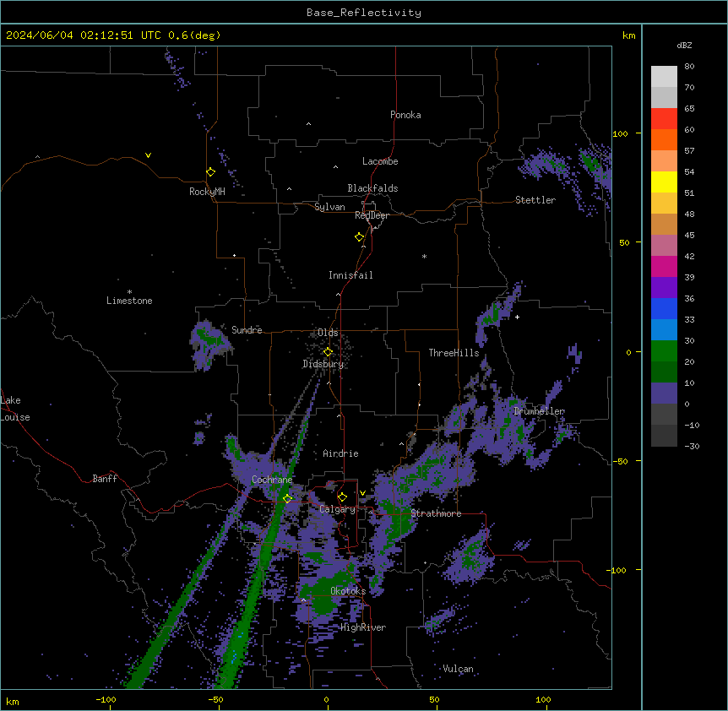The height and width of the screenshot is (711, 728).
Task: Select the magenta 39–42 dBZ legend swatch
Action: pos(664,266)
